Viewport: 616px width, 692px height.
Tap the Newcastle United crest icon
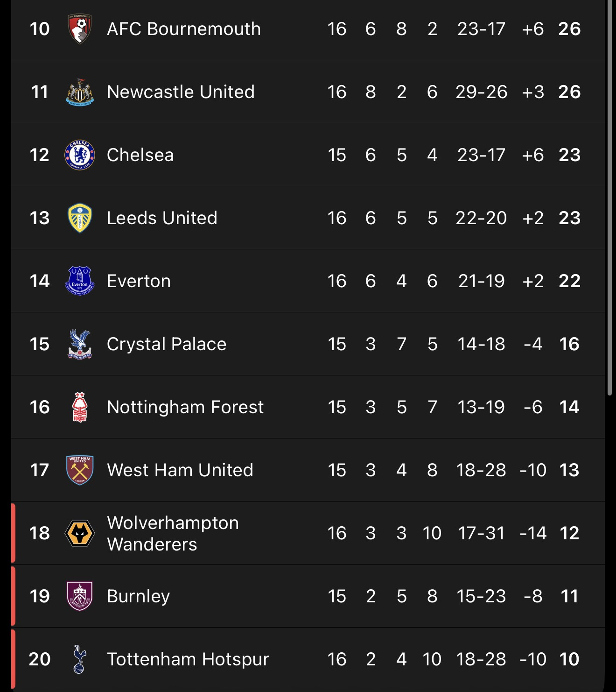coord(80,92)
